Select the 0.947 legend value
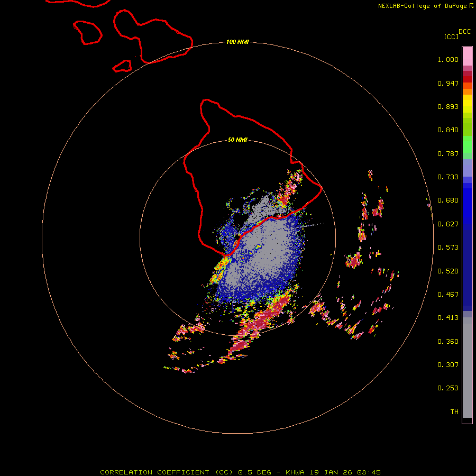 point(448,83)
